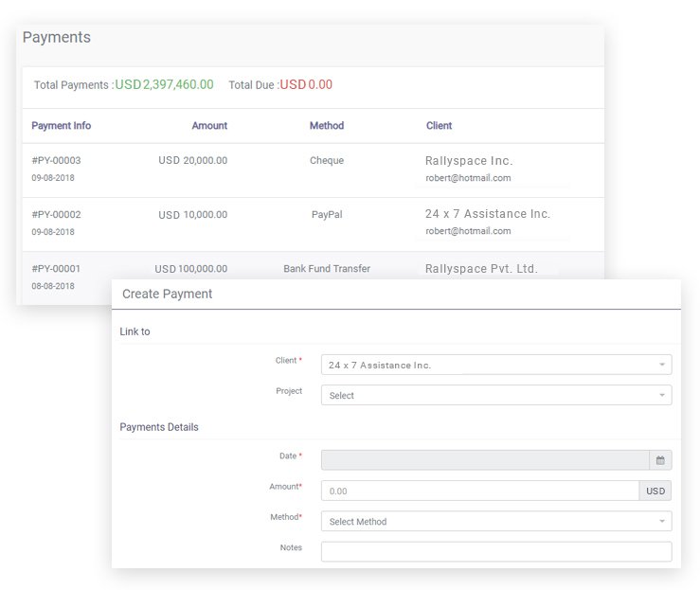Click the USD currency addon button
Image resolution: width=700 pixels, height=590 pixels.
655,491
